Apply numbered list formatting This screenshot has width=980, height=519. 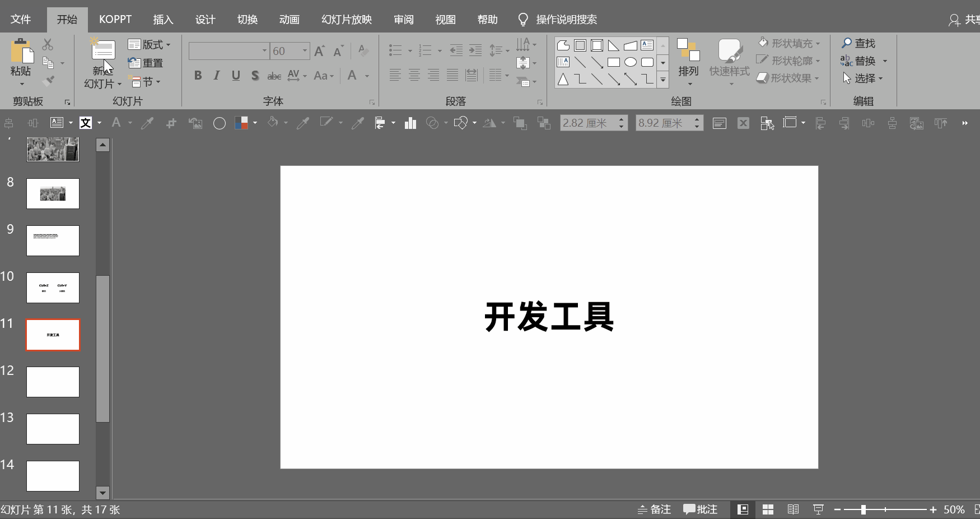pos(426,51)
